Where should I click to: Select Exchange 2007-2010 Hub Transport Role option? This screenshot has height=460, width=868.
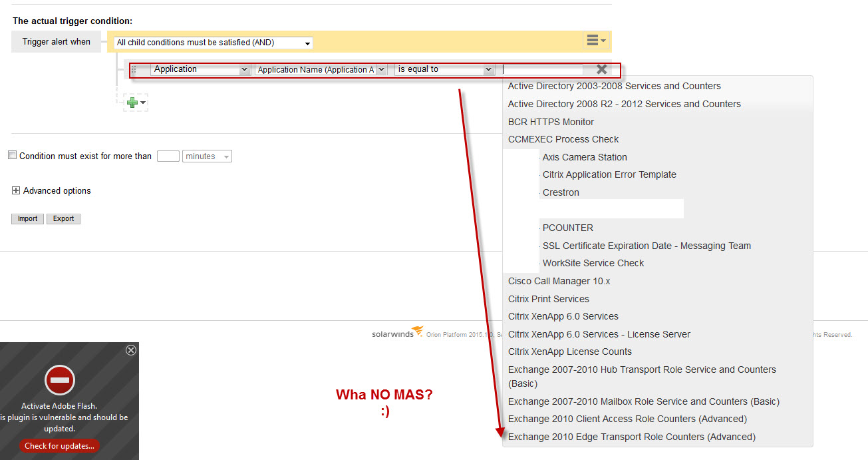click(642, 376)
